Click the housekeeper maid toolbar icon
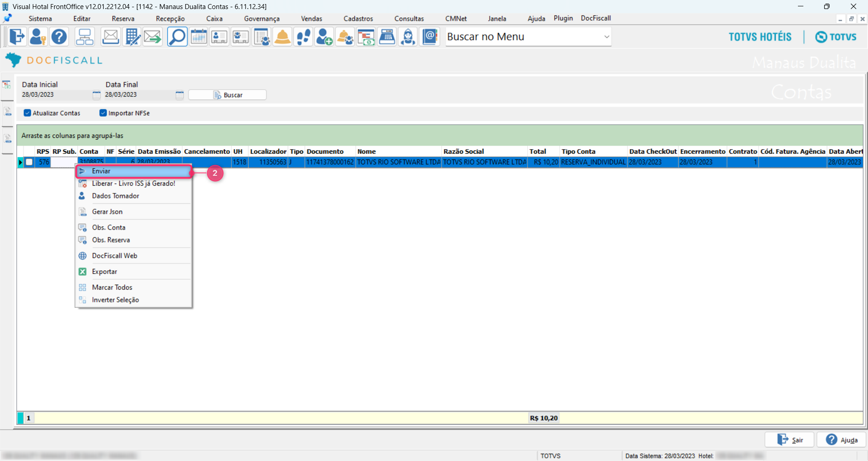868x461 pixels. click(408, 37)
